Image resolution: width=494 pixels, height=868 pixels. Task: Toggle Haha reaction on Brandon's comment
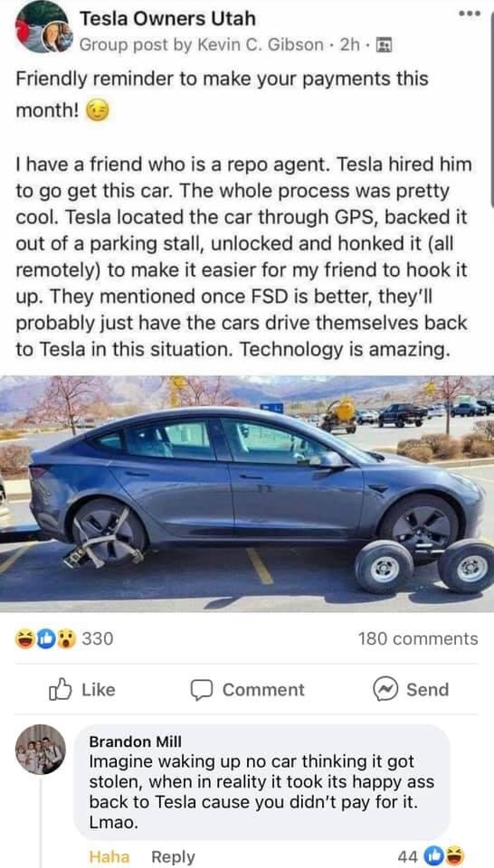109,857
